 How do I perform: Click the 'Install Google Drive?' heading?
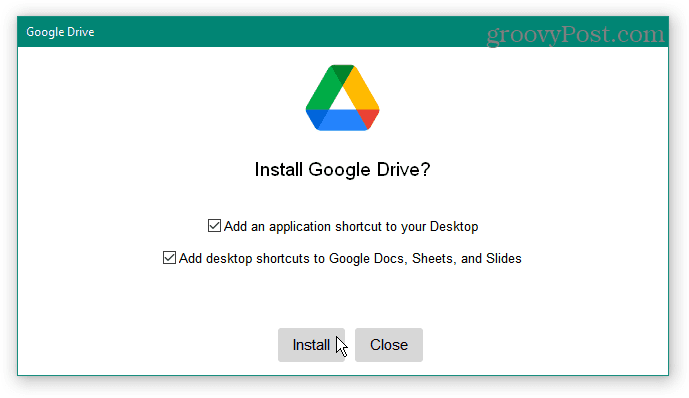coord(342,170)
